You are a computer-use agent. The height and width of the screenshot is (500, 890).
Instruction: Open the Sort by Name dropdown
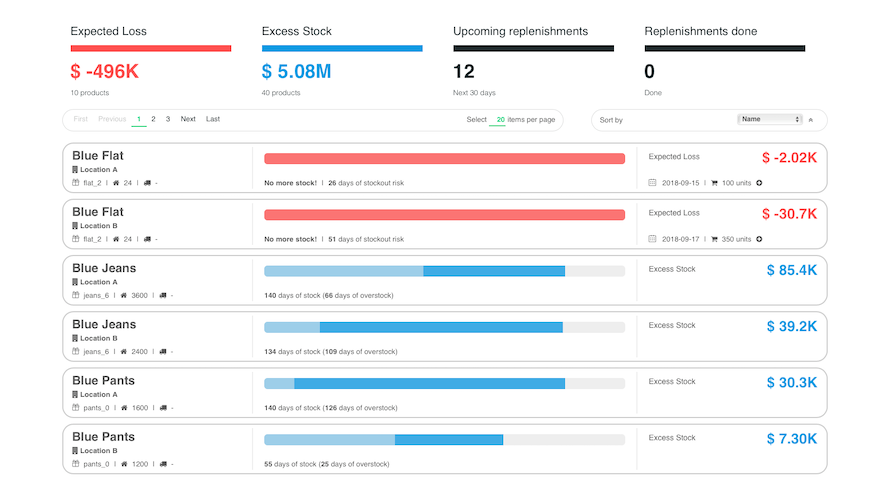(x=769, y=119)
